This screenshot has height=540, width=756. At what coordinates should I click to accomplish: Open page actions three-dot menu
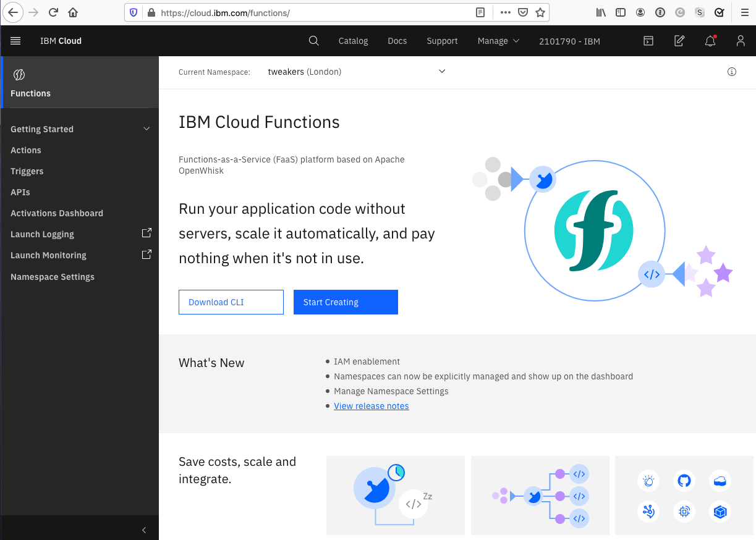[505, 12]
